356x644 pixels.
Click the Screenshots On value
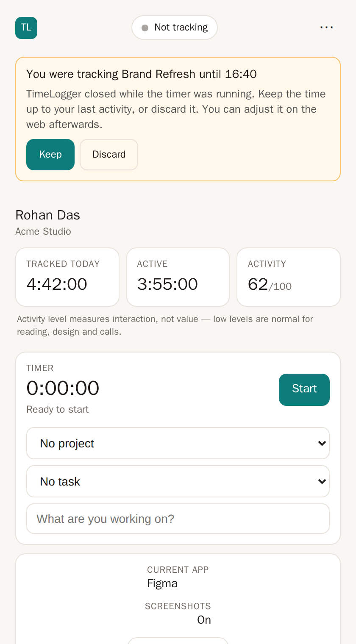(204, 620)
